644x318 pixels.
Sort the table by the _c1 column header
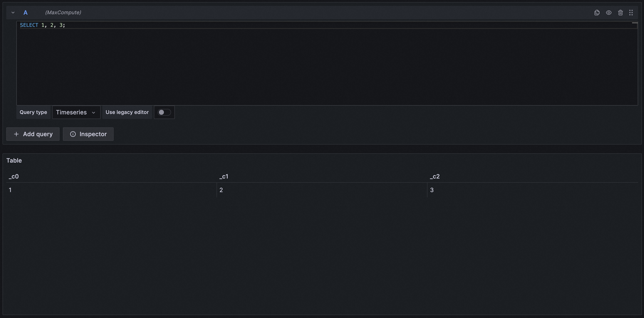coord(223,176)
